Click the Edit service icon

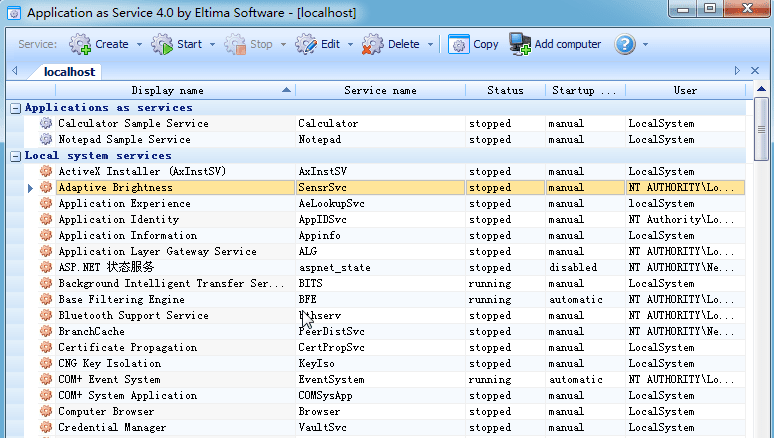(306, 44)
